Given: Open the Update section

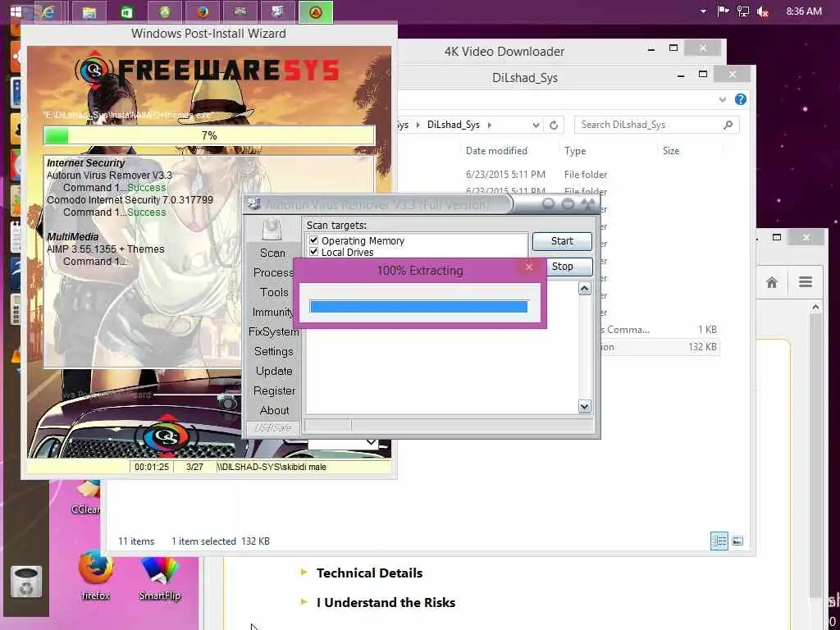Looking at the screenshot, I should 274,371.
